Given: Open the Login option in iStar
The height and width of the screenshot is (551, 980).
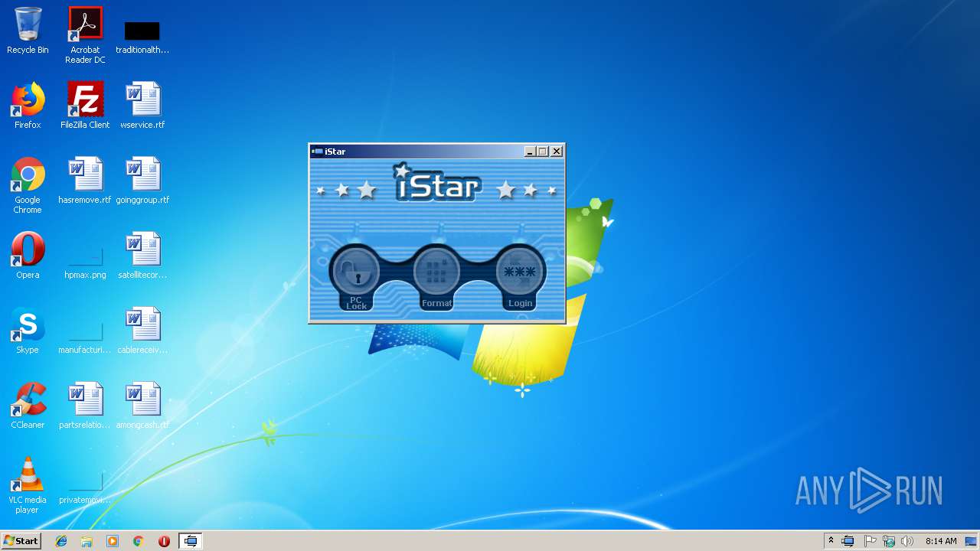Looking at the screenshot, I should coord(520,277).
